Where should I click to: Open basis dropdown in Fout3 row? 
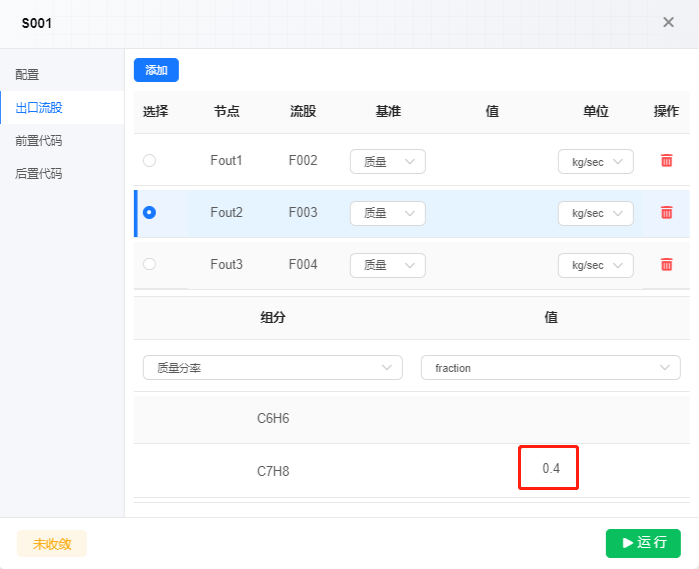388,265
